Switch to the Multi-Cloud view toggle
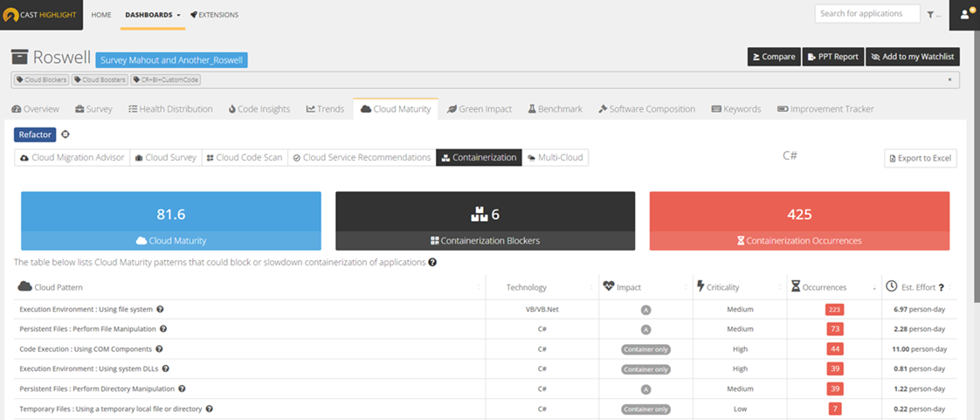 (556, 158)
